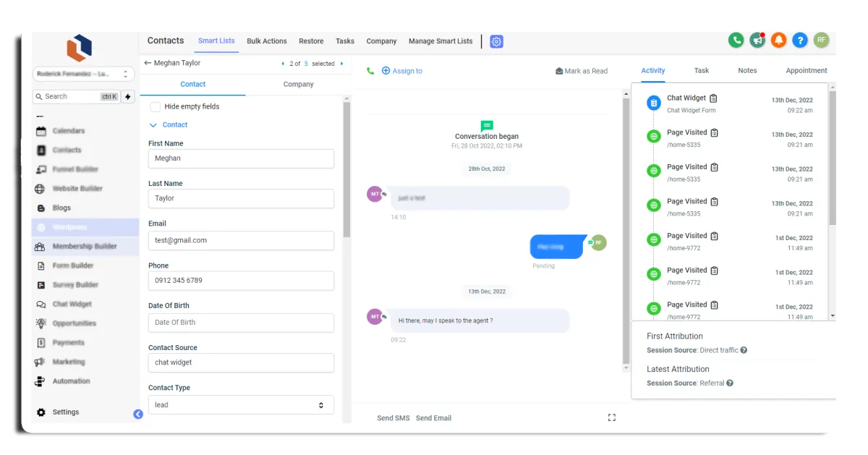The height and width of the screenshot is (455, 868).
Task: Toggle the Hide empty fields checkbox
Action: (x=156, y=106)
